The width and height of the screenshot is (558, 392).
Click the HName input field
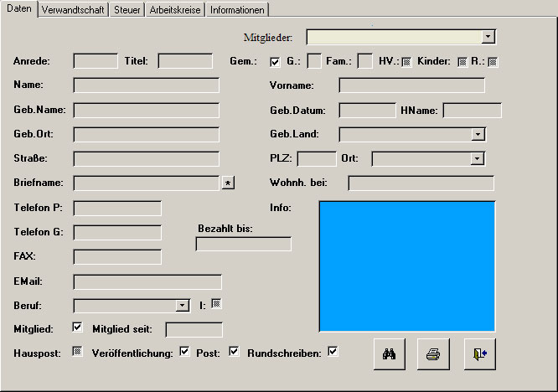pyautogui.click(x=473, y=111)
